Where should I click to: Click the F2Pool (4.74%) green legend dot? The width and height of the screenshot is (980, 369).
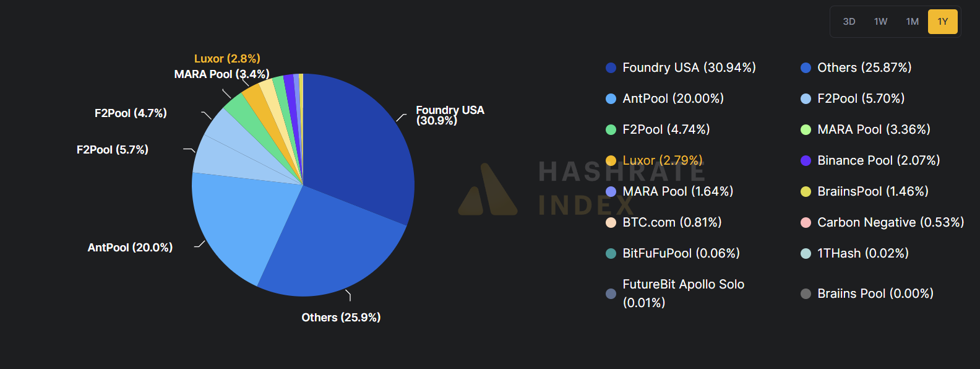pos(611,129)
